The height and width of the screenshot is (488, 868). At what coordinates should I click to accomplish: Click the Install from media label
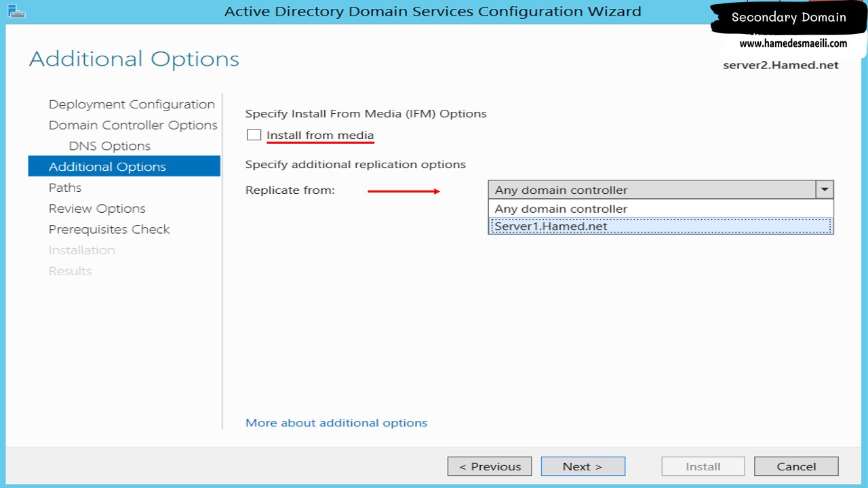[x=320, y=135]
